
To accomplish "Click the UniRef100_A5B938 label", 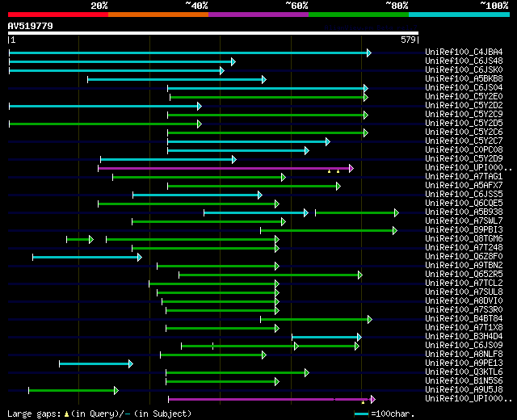I will click(464, 212).
